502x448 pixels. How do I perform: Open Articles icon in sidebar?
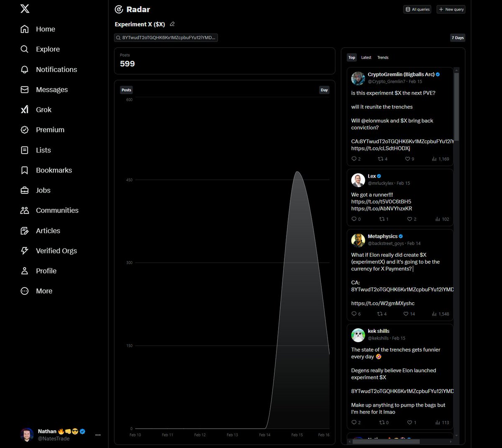pyautogui.click(x=25, y=231)
